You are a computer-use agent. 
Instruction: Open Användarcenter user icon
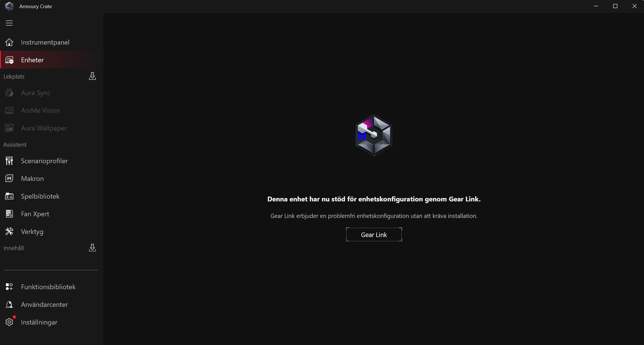tap(9, 305)
